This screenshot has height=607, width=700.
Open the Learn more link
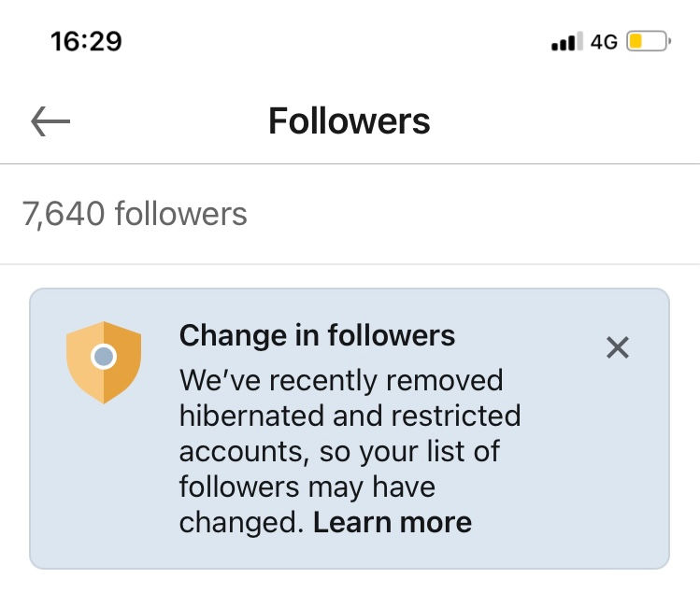tap(393, 522)
